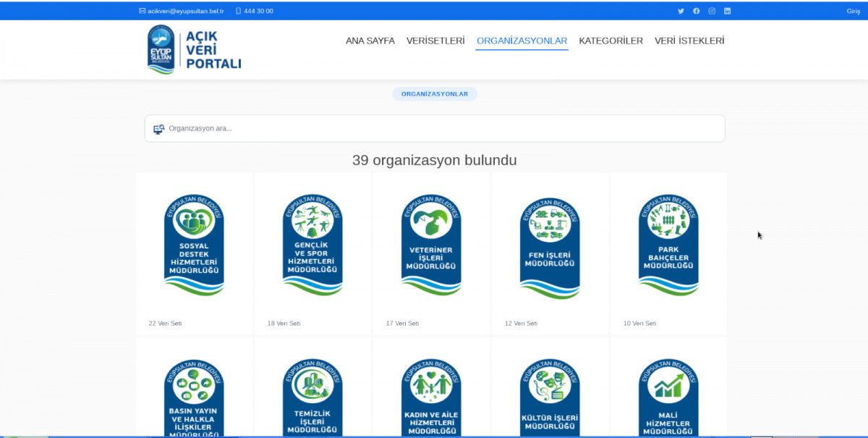
Task: Click the 444 30 00 phone number
Action: point(259,11)
